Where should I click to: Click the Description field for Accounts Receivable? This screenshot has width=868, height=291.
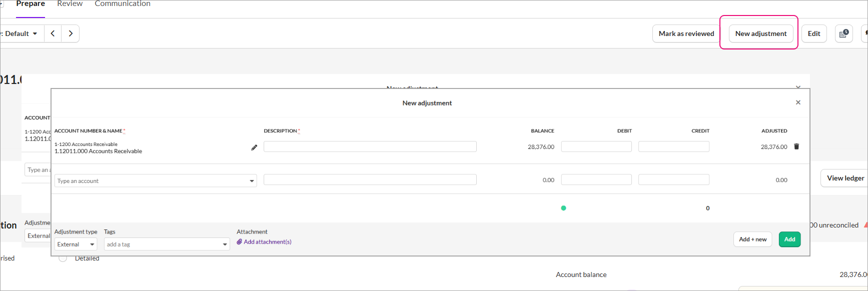[x=370, y=146]
